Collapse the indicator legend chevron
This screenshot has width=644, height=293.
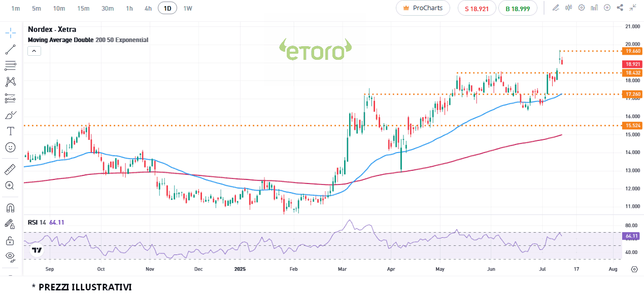pos(34,51)
